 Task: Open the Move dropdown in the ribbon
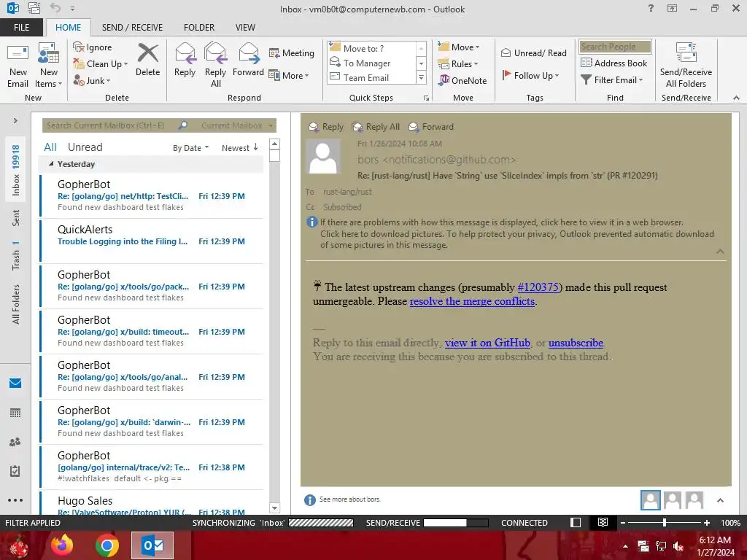(x=460, y=47)
